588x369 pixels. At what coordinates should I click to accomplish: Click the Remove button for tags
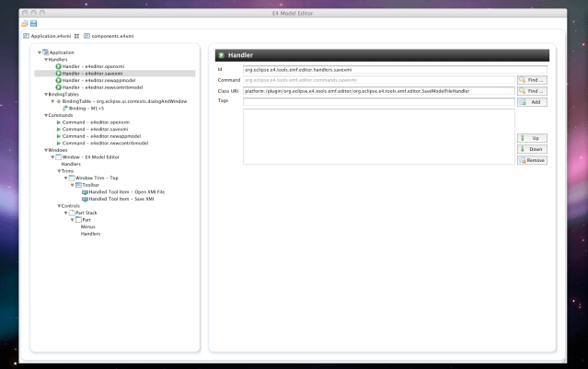pyautogui.click(x=532, y=160)
